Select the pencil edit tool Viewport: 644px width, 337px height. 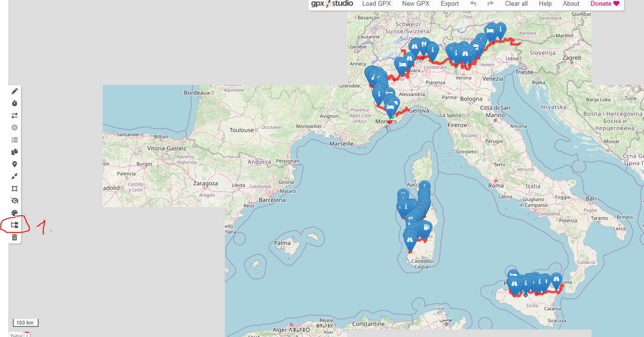[x=14, y=91]
